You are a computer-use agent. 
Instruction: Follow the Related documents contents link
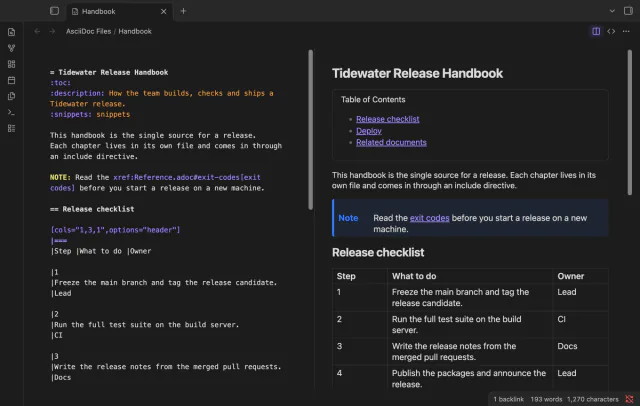click(391, 142)
